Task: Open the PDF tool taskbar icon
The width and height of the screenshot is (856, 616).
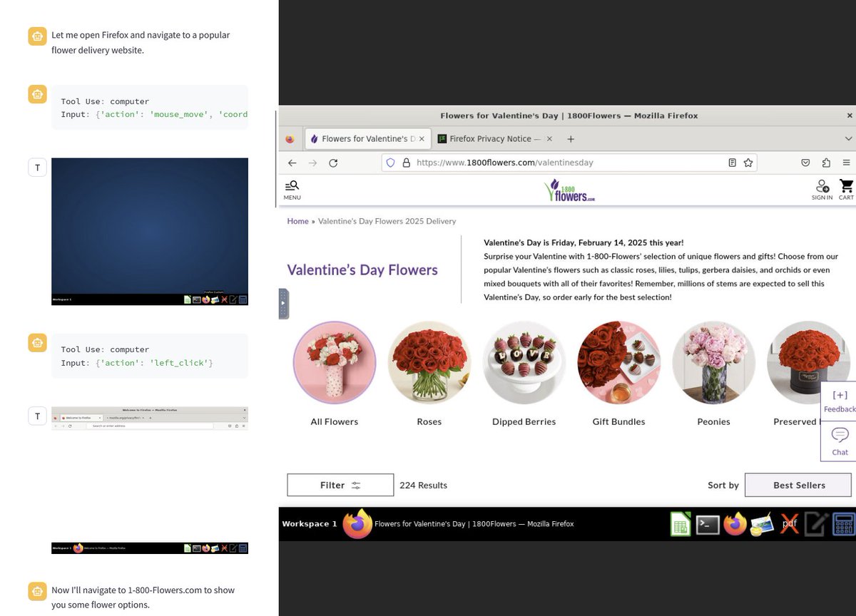Action: tap(789, 524)
